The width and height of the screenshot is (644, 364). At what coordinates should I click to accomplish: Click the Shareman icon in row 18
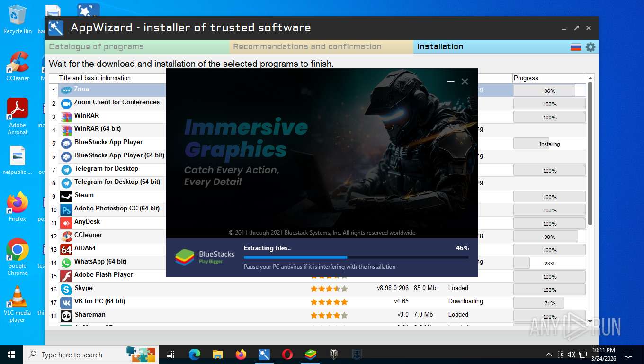(x=66, y=316)
